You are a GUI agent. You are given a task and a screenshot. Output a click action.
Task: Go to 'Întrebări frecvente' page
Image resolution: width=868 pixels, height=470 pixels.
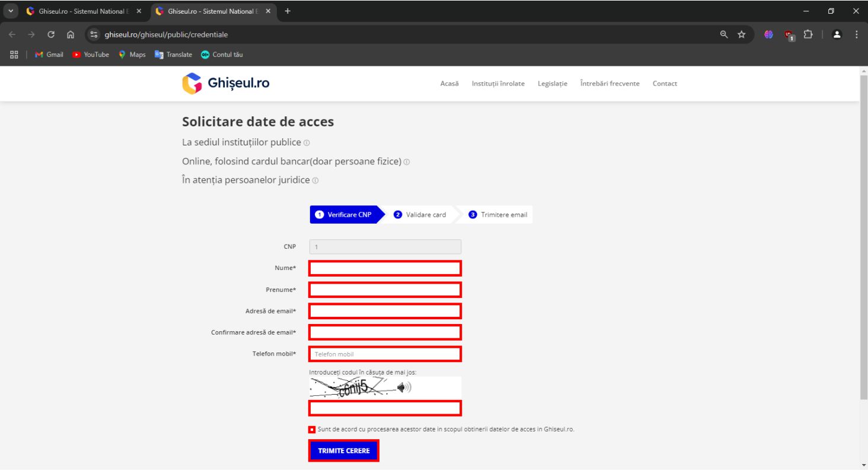[609, 84]
